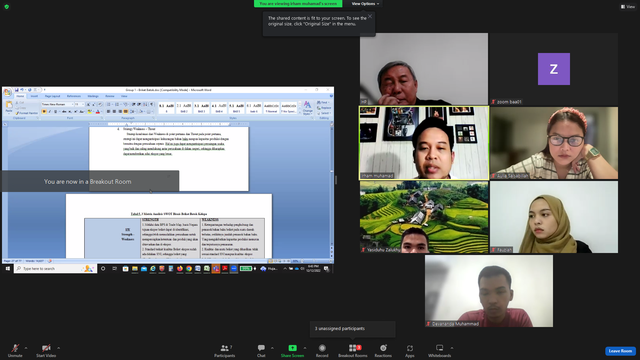Start recording with the Record button
The image size is (640, 360).
[x=322, y=350]
